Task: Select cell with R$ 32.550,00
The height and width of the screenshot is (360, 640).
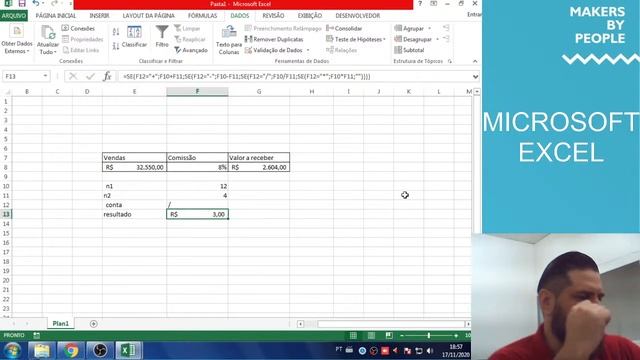Action: pyautogui.click(x=134, y=167)
